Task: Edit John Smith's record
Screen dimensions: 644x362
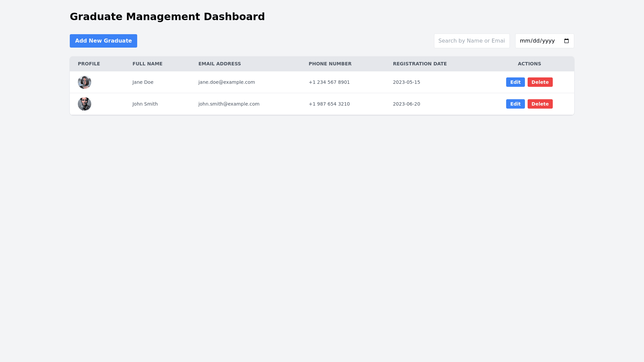Action: 515,104
